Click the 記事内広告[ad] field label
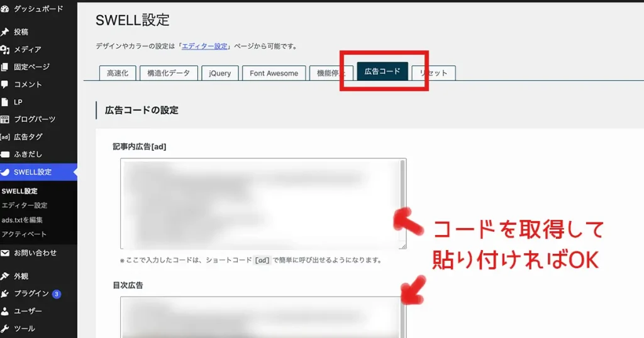The width and height of the screenshot is (644, 338). pos(140,147)
